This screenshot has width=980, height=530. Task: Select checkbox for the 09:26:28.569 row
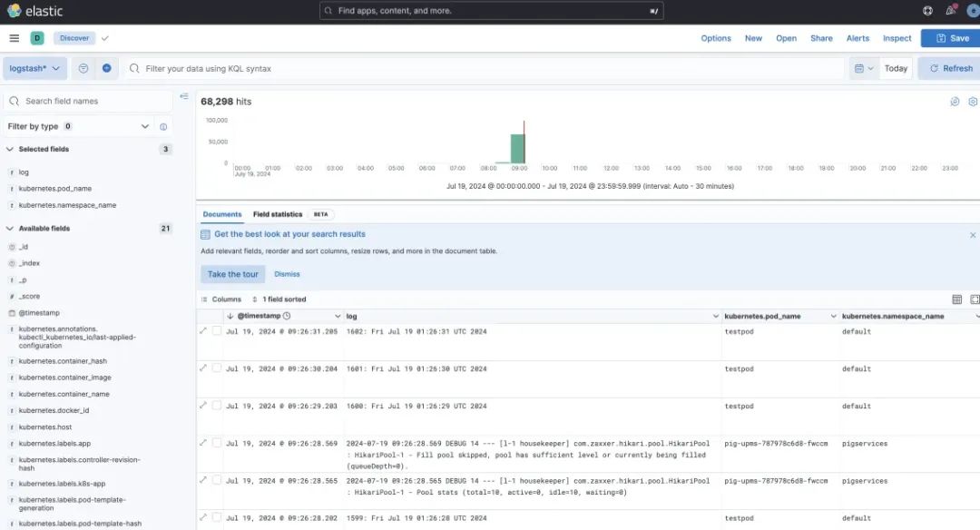(216, 443)
